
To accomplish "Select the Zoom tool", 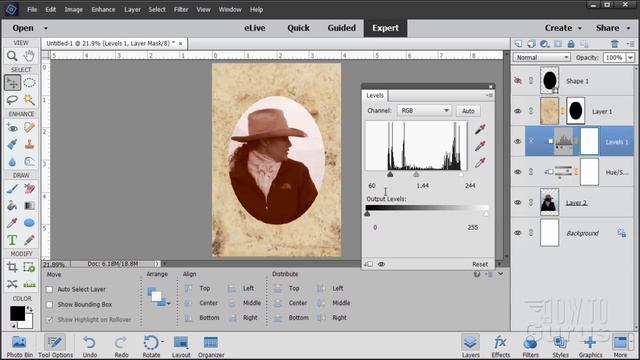I will [12, 56].
